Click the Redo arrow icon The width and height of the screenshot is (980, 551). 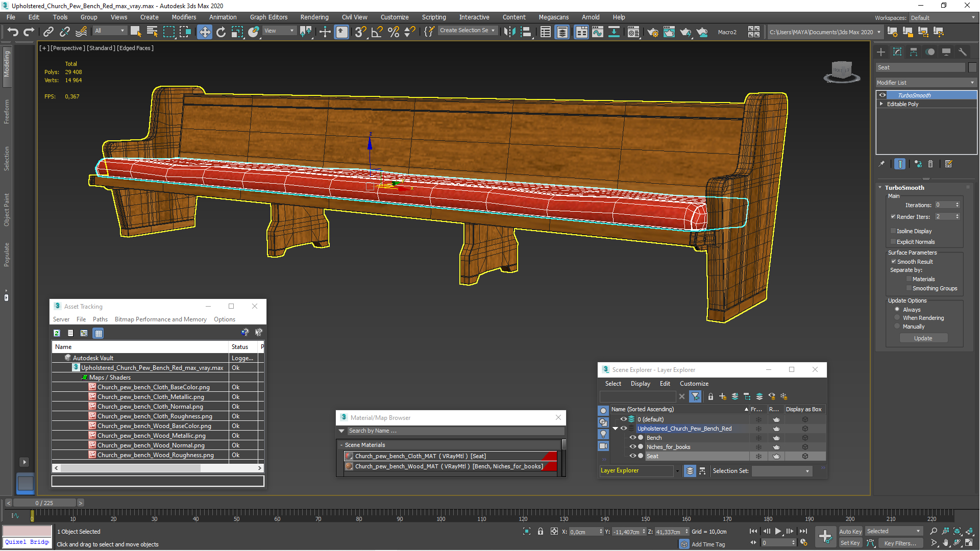pos(29,32)
